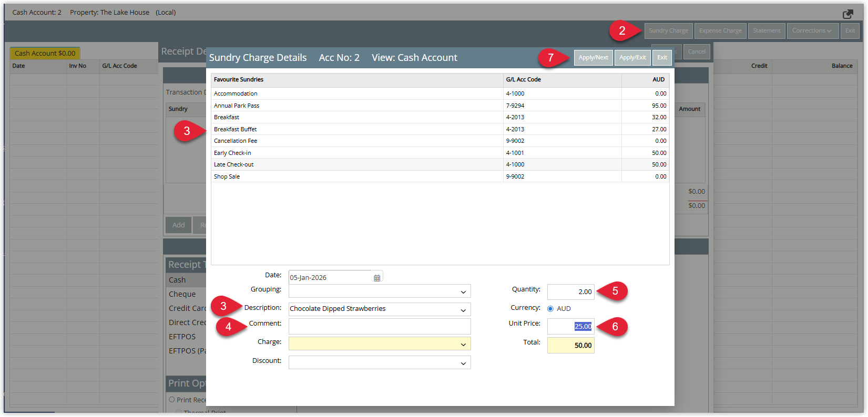868x417 pixels.
Task: Expand the Description dropdown arrow
Action: (463, 309)
